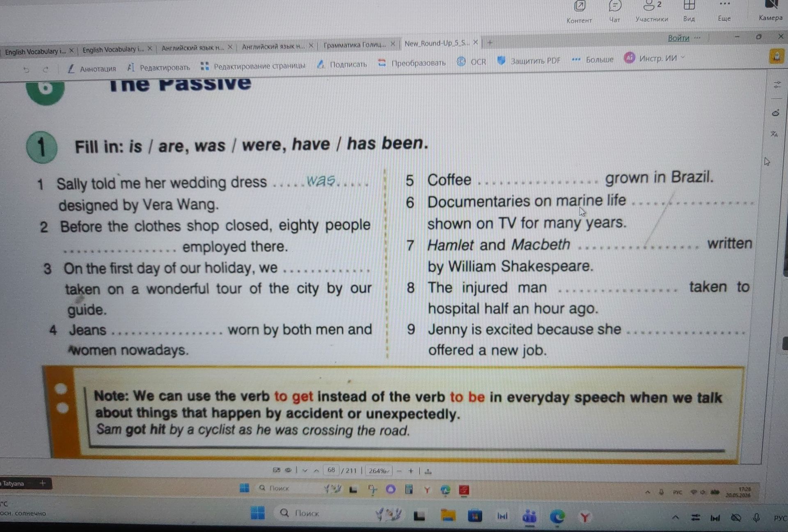This screenshot has height=532, width=788.
Task: Open the Преобразовать convert tool
Action: tap(412, 63)
